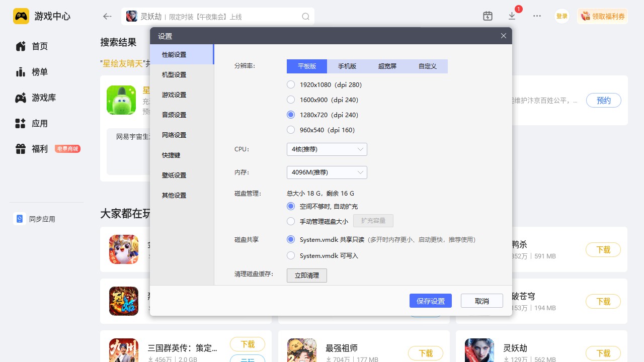Click the 立即清理 button
644x362 pixels.
click(x=306, y=276)
